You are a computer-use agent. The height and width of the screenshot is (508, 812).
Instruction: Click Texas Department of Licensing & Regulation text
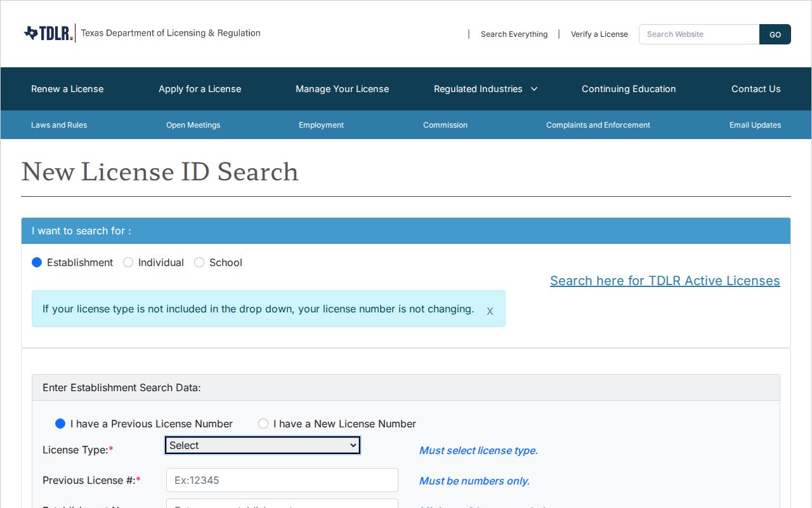(x=171, y=33)
